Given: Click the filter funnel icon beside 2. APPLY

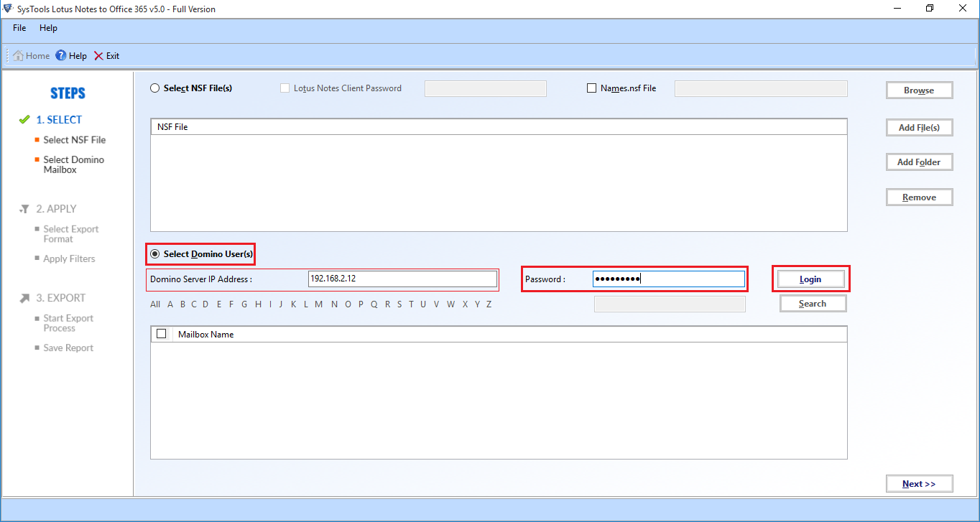Looking at the screenshot, I should click(24, 209).
